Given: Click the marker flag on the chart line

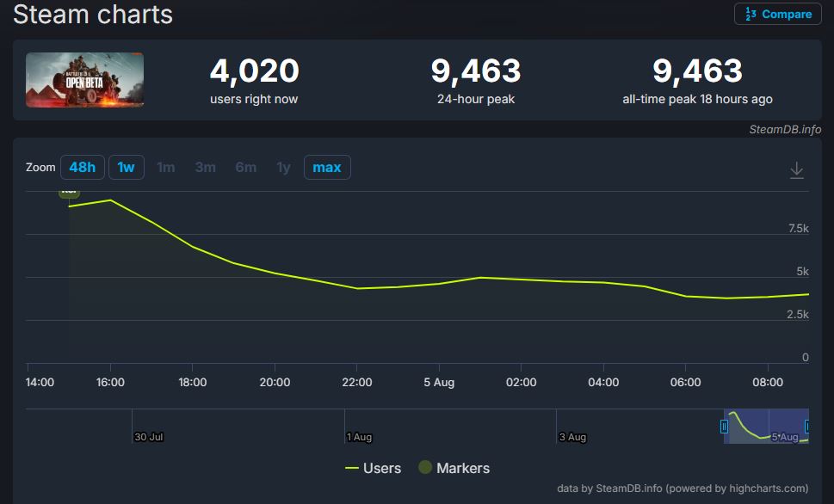Looking at the screenshot, I should 69,193.
